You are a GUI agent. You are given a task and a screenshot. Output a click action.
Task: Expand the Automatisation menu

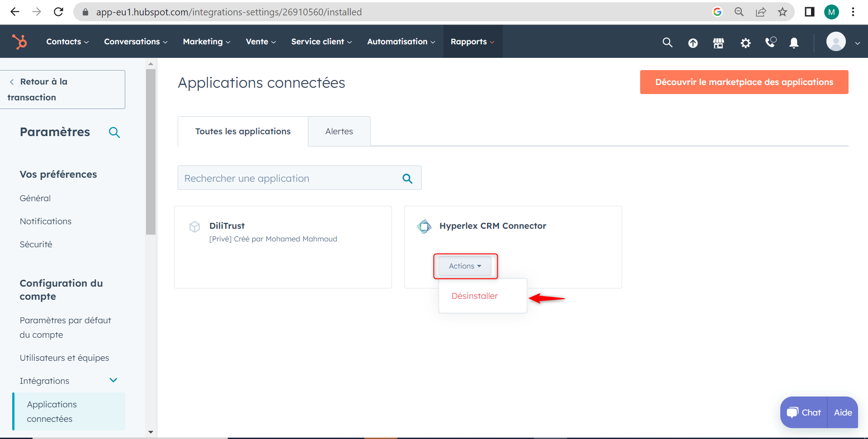401,42
